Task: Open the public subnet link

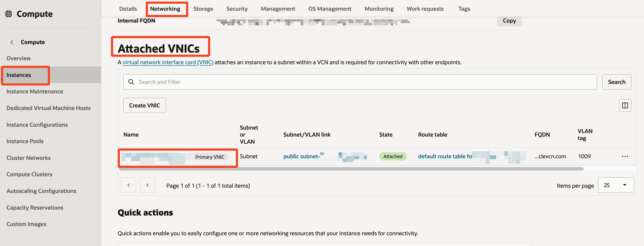Action: point(301,157)
